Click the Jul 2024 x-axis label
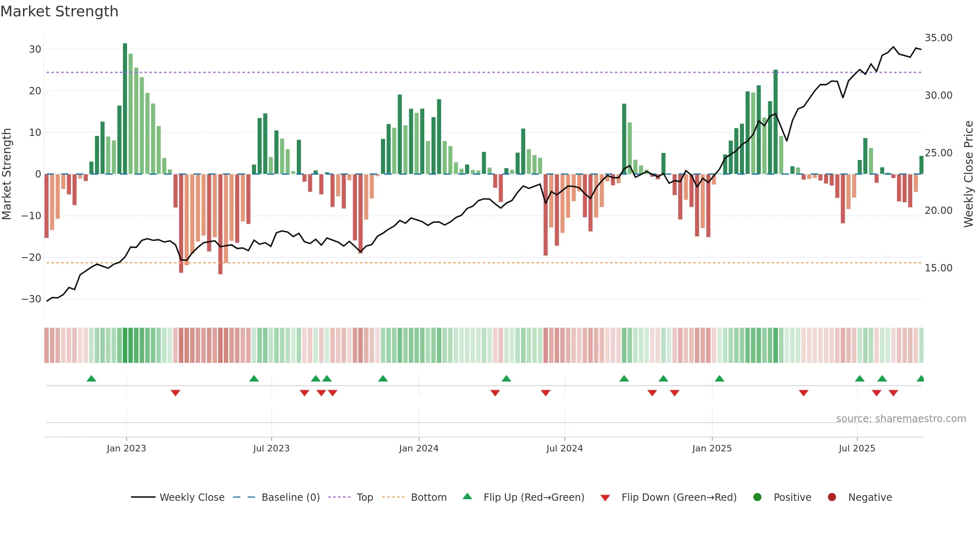Screen dimensions: 980x551 click(x=565, y=448)
